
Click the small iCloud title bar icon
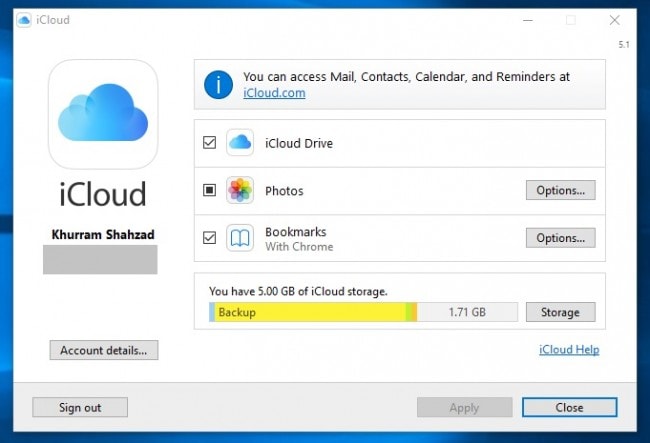pyautogui.click(x=23, y=20)
